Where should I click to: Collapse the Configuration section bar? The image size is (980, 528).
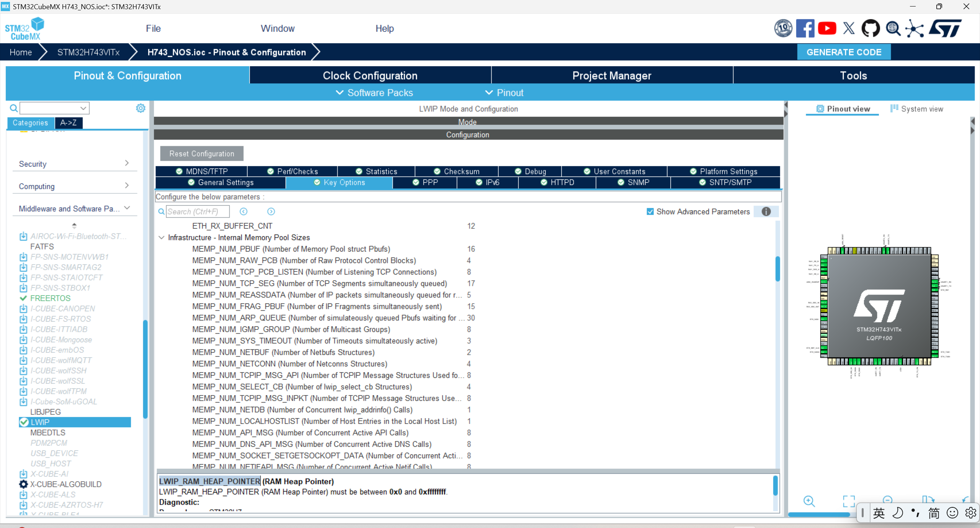[468, 135]
